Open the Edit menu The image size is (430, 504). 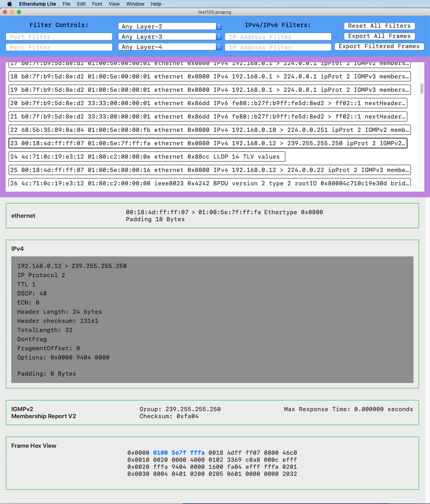[x=82, y=4]
